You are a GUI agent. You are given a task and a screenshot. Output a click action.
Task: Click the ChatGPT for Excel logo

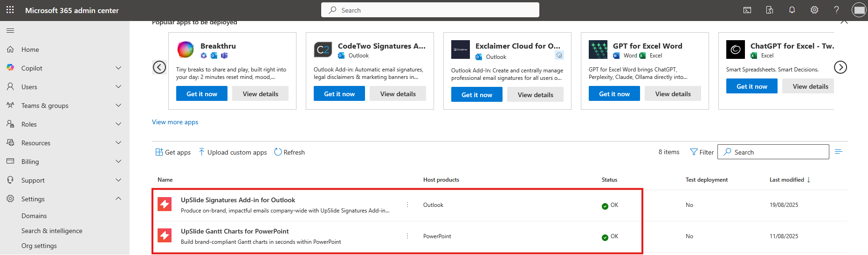(x=736, y=49)
